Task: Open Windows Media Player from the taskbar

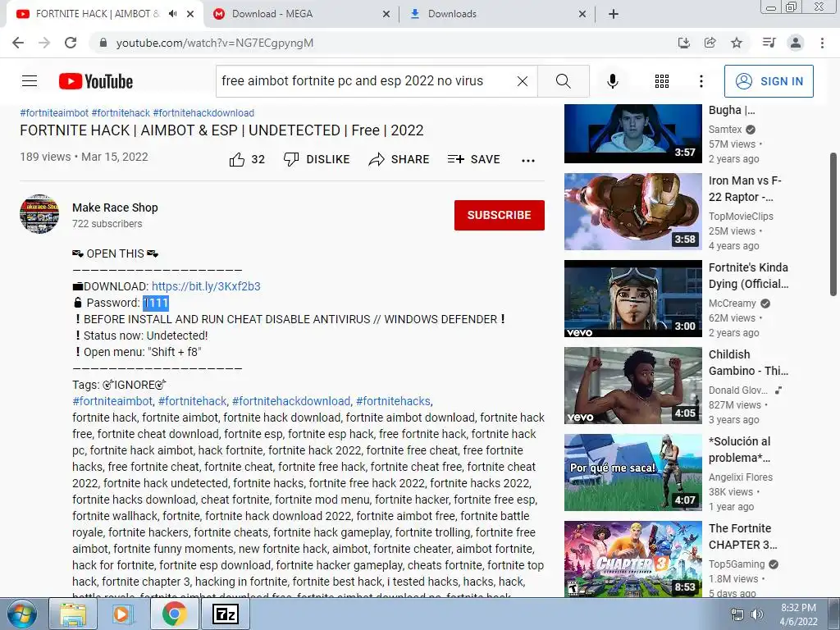Action: coord(122,614)
